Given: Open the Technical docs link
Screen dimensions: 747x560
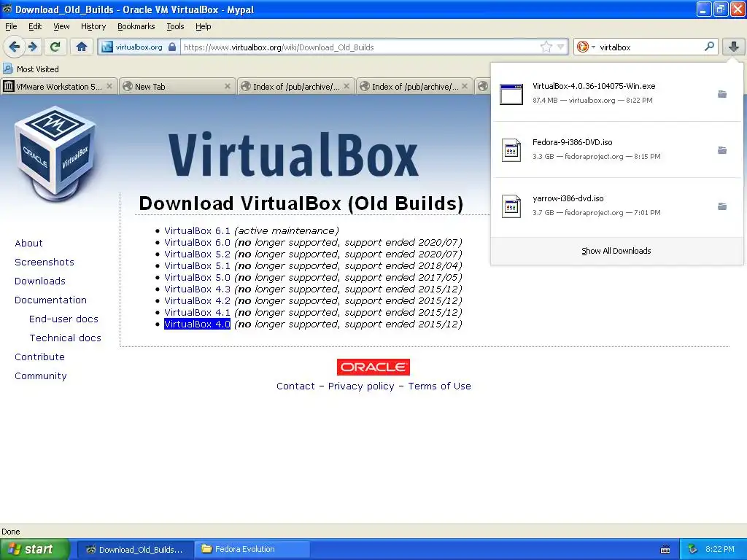Looking at the screenshot, I should pyautogui.click(x=65, y=338).
